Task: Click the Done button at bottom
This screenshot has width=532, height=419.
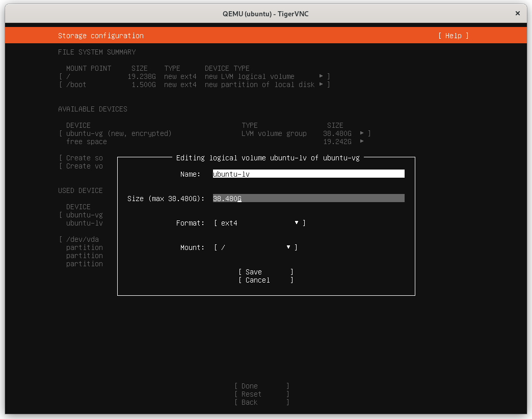Action: pyautogui.click(x=249, y=386)
